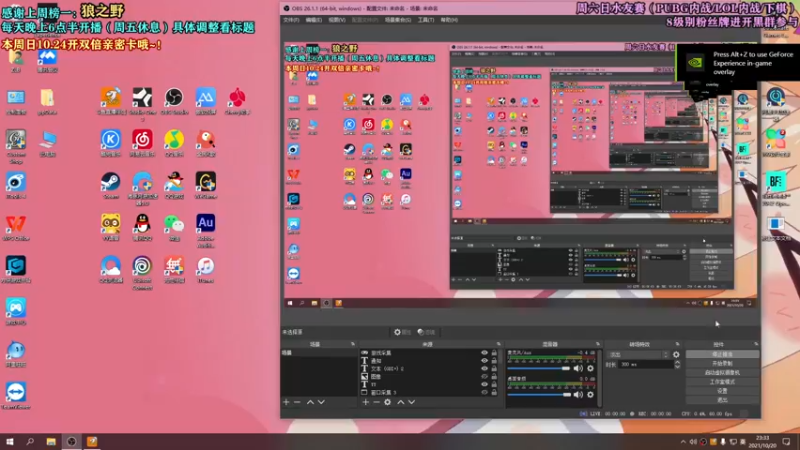Mute the 桌面音频 channel
Viewport: 800px width, 450px height.
[578, 394]
